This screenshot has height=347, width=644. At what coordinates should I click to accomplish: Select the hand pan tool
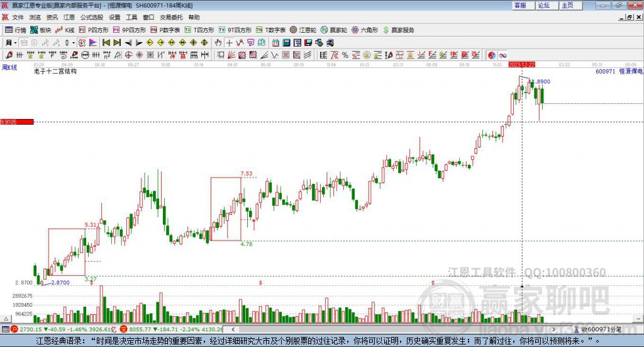point(218,43)
